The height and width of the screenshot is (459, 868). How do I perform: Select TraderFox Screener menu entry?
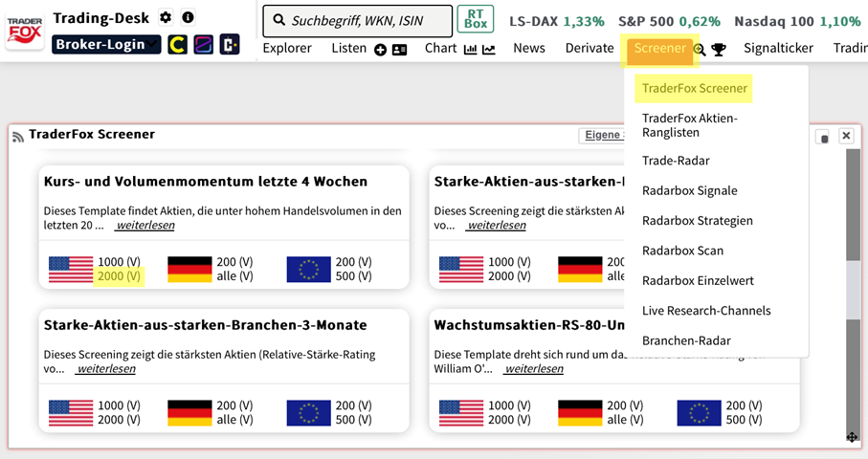click(694, 89)
